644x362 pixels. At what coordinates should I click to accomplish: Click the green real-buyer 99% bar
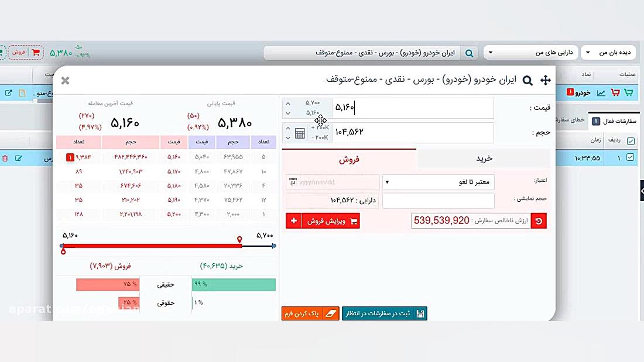[234, 284]
